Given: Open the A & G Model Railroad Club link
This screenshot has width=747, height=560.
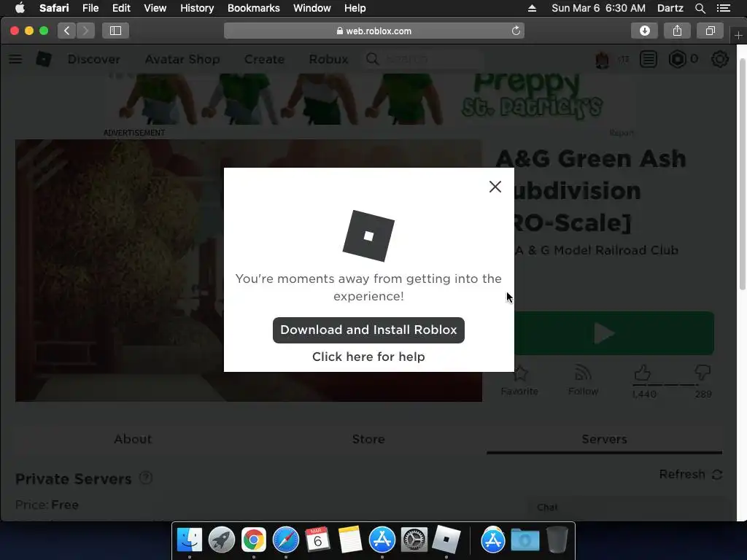Looking at the screenshot, I should (x=598, y=251).
